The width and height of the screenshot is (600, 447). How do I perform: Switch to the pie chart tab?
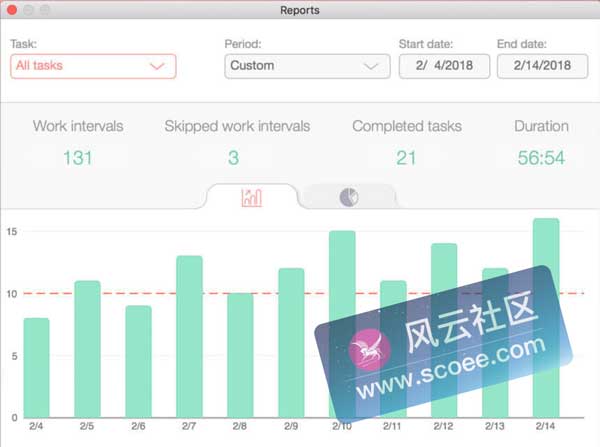click(x=349, y=197)
